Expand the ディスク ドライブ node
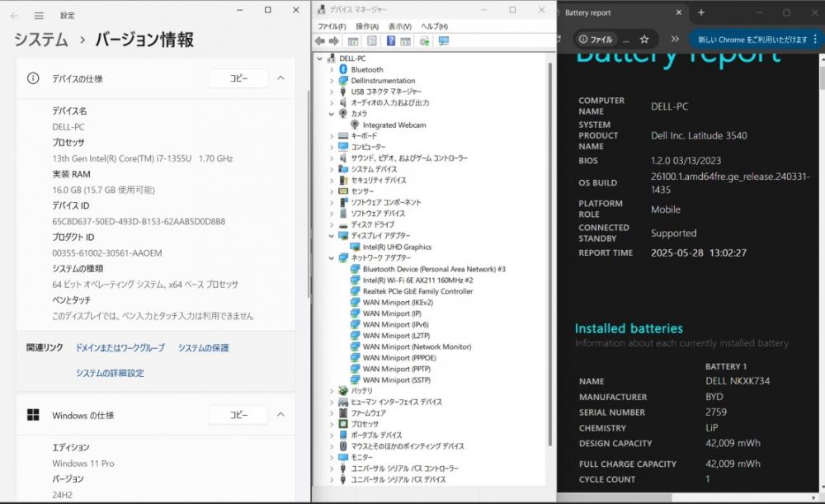 [x=332, y=224]
